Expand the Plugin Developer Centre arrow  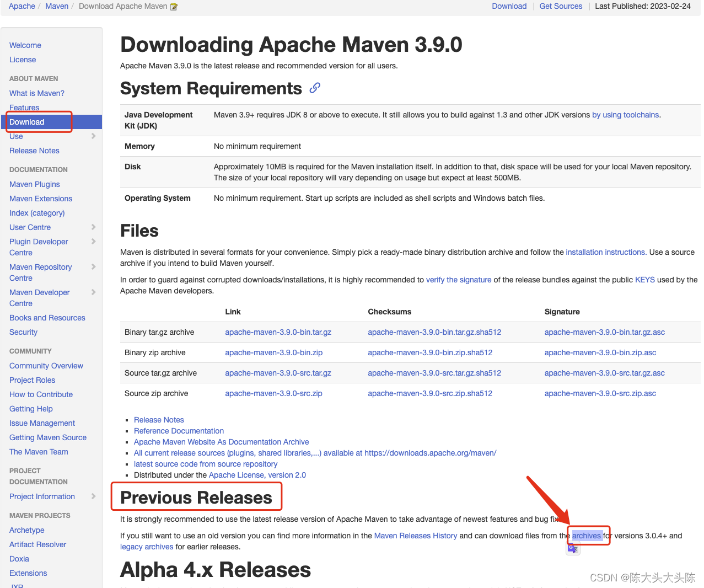click(x=93, y=242)
